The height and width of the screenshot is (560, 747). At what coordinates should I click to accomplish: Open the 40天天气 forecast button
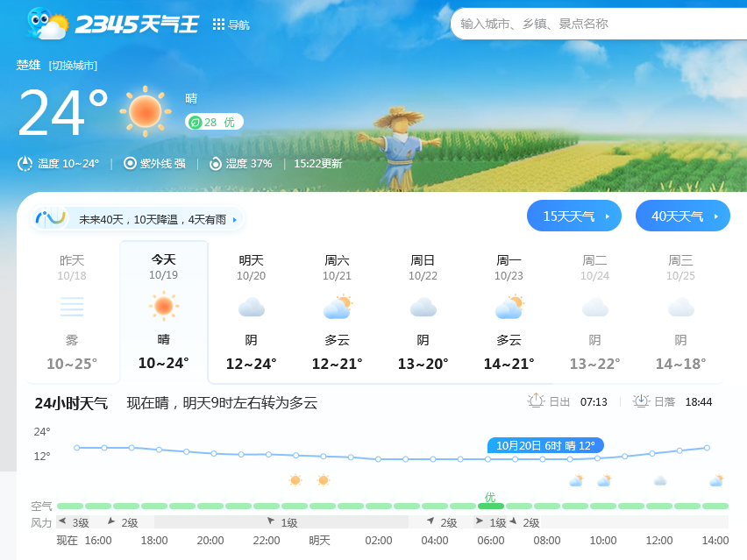[x=682, y=216]
